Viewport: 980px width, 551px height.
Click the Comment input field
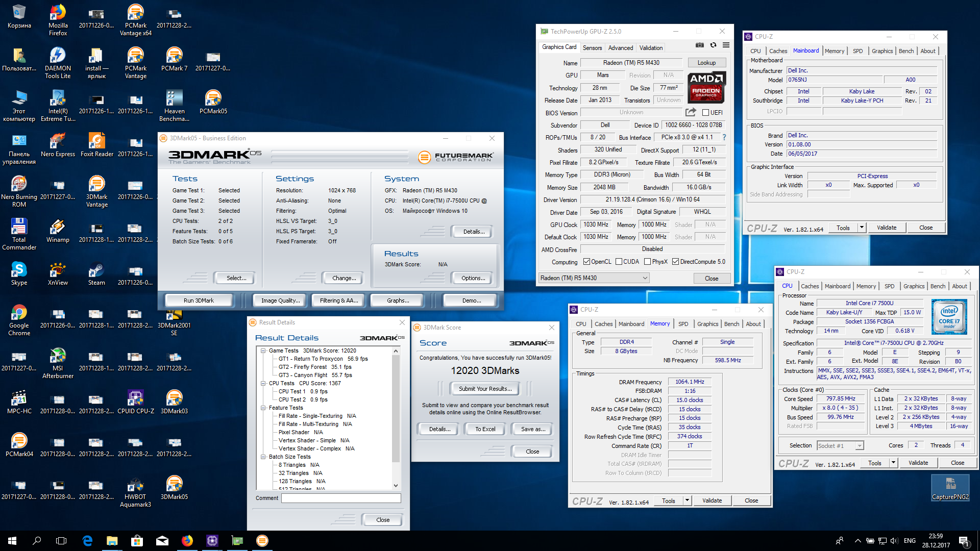click(341, 498)
